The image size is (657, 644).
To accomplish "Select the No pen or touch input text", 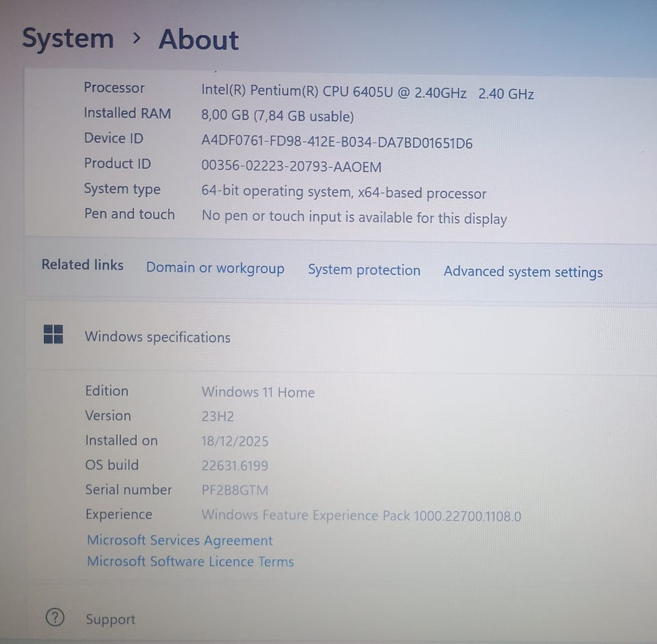I will coord(355,218).
